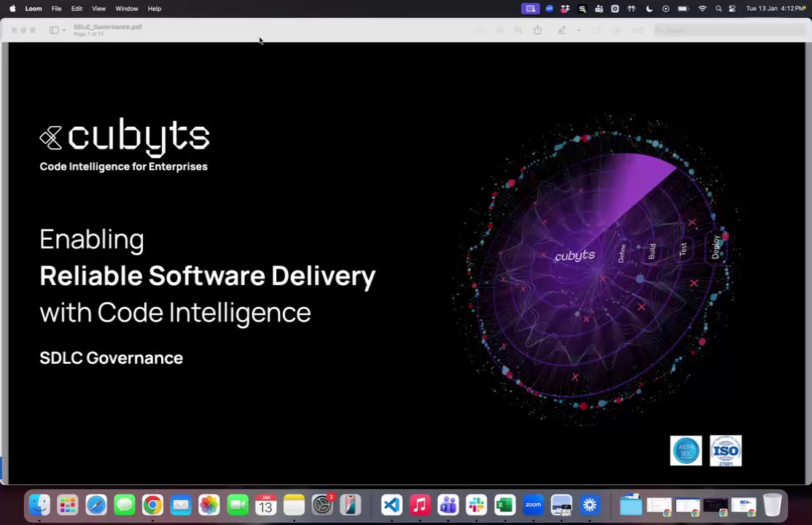Open Music app from the Dock

coord(420,505)
